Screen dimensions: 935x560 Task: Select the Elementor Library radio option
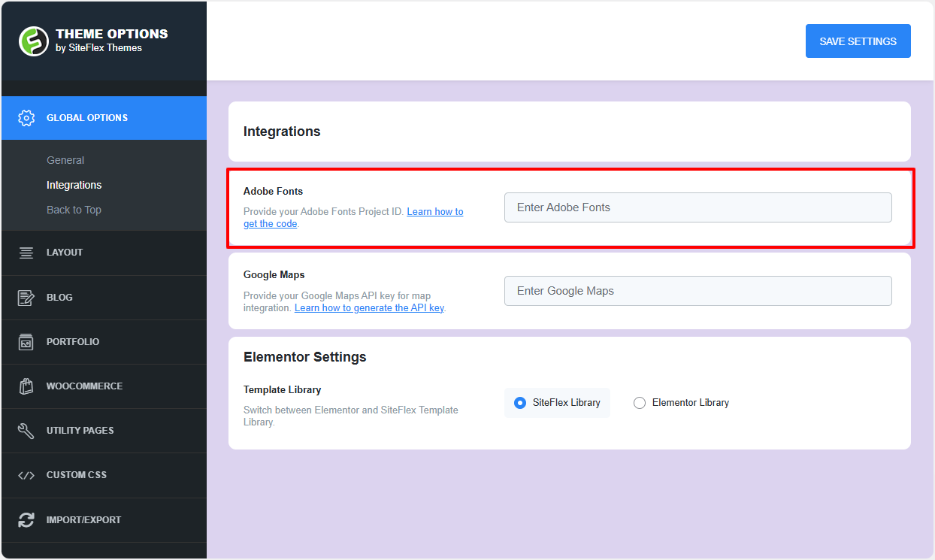[x=640, y=403]
